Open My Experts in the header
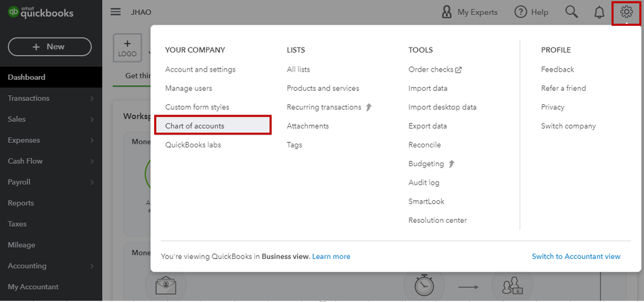 pos(469,12)
